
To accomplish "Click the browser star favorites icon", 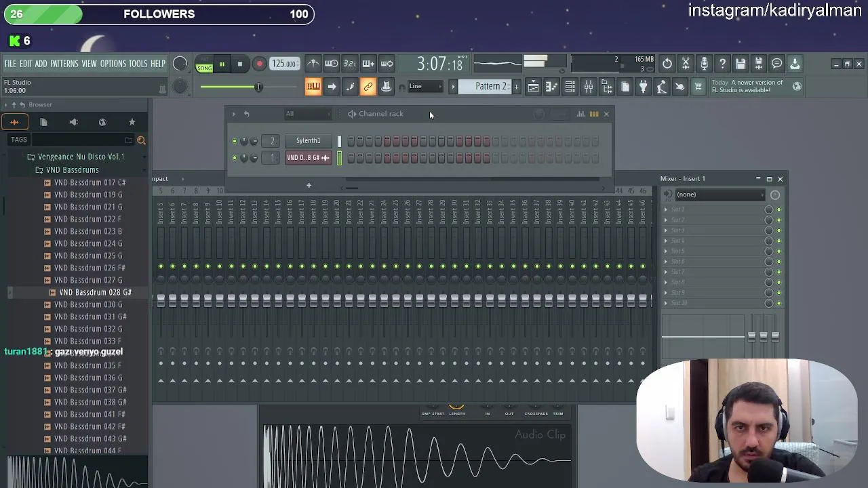I will pyautogui.click(x=132, y=122).
